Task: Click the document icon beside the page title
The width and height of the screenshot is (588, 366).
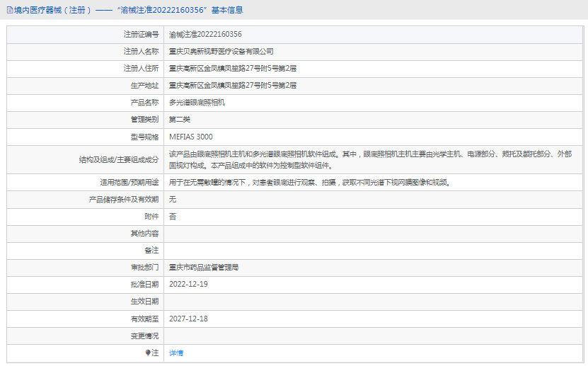Action: coord(8,10)
